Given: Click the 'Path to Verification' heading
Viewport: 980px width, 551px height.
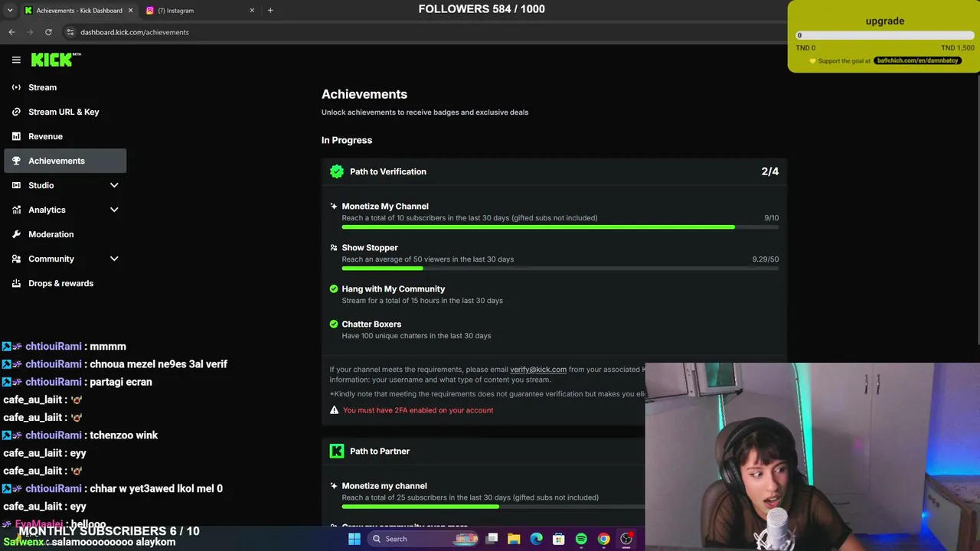Looking at the screenshot, I should click(388, 171).
